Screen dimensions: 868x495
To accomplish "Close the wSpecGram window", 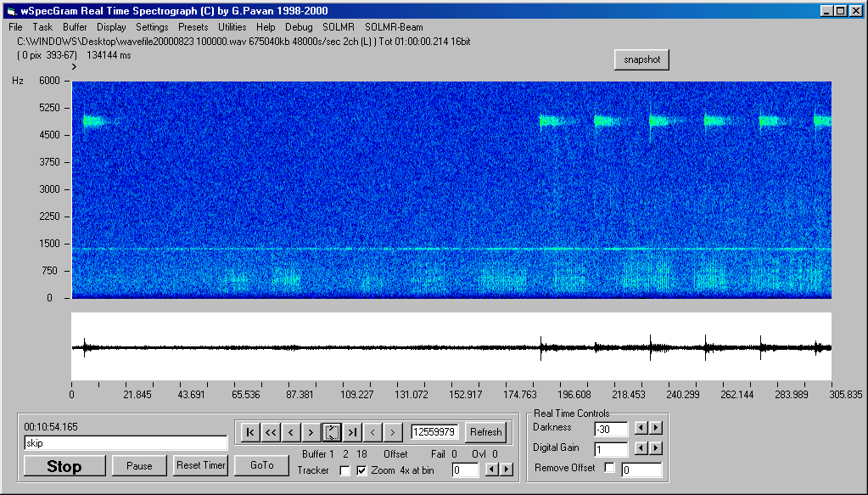I will (856, 10).
